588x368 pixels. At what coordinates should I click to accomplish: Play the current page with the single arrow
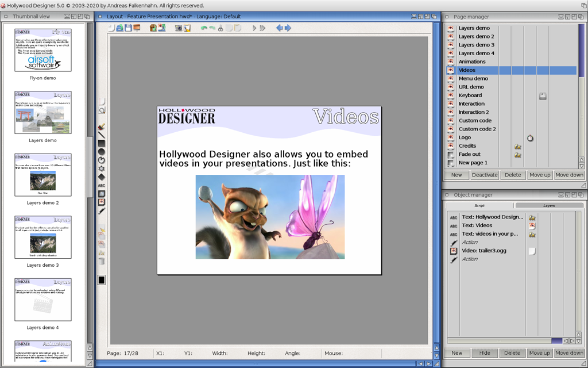254,28
